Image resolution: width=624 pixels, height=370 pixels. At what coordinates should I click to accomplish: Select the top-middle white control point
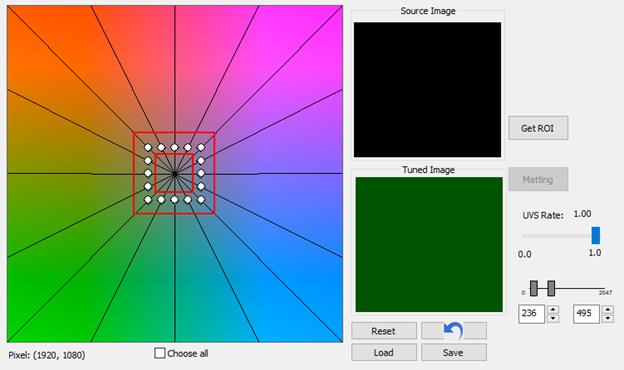[x=174, y=148]
